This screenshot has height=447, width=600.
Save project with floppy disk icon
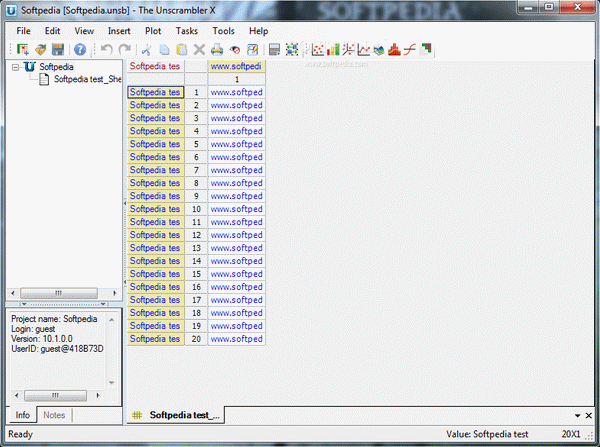click(58, 49)
